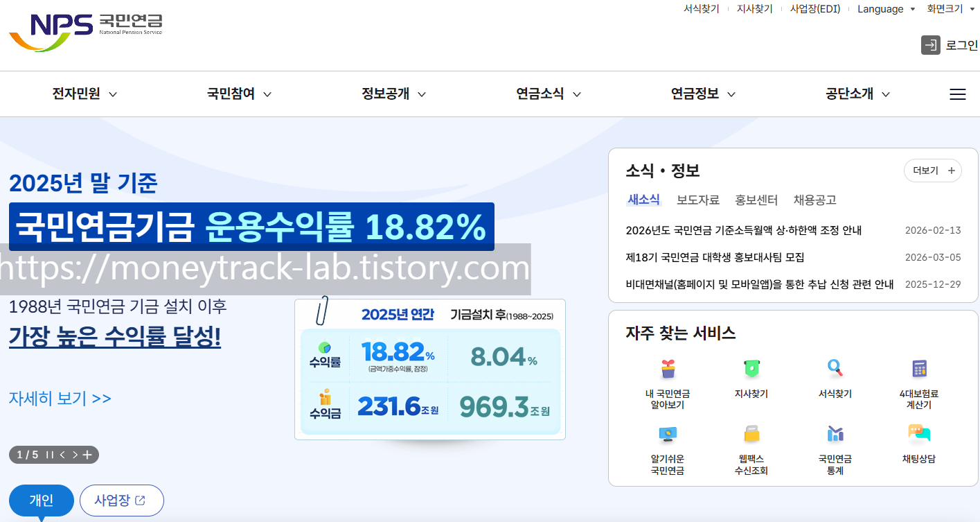Screen dimensions: 980x522
Task: Switch to the 보도자료 tab
Action: pos(698,200)
